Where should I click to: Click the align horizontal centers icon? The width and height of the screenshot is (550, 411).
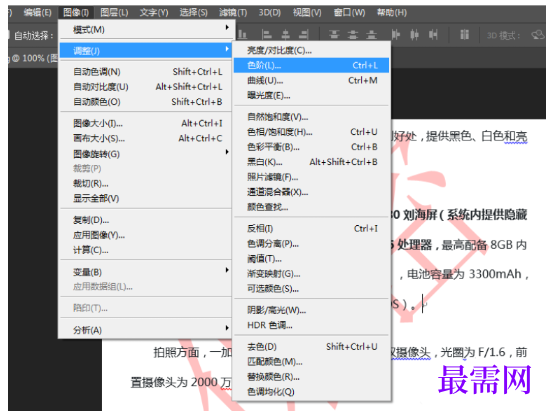[286, 34]
